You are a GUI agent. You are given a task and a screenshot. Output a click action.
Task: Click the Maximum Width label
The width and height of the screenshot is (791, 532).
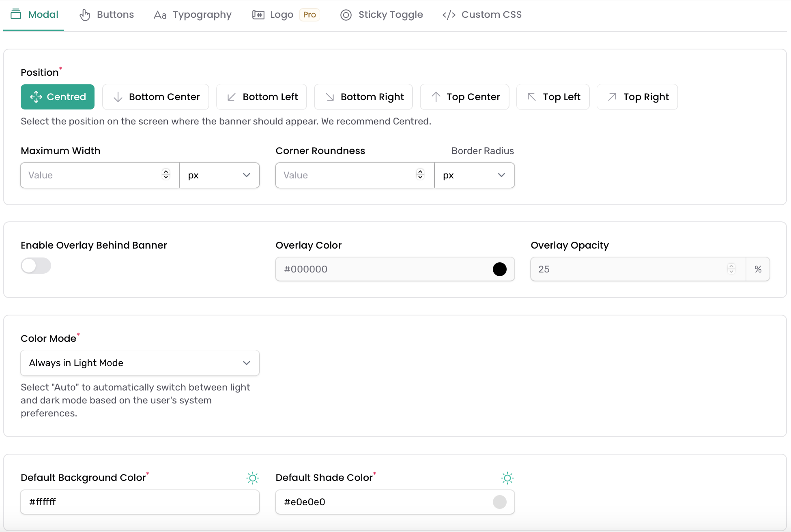tap(60, 151)
